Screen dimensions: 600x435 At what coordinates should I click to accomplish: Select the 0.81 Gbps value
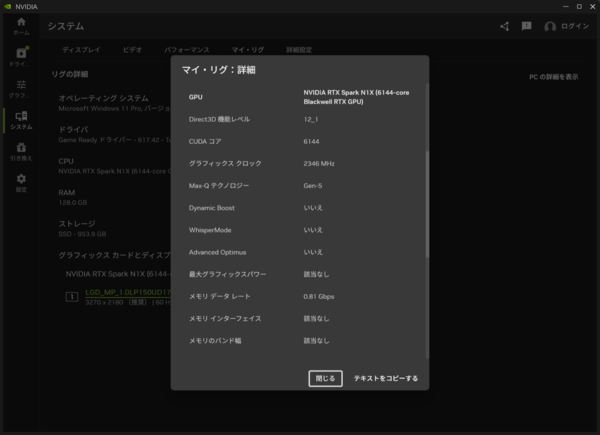319,297
